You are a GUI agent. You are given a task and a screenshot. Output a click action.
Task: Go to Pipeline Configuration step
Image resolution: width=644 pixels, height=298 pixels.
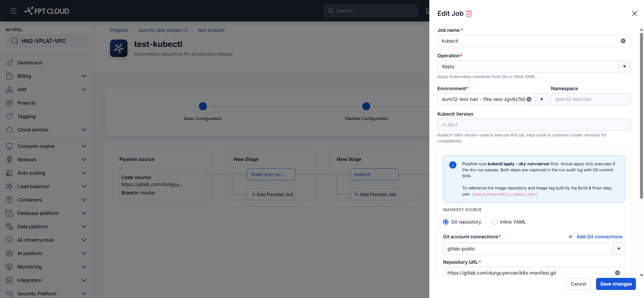pyautogui.click(x=366, y=106)
